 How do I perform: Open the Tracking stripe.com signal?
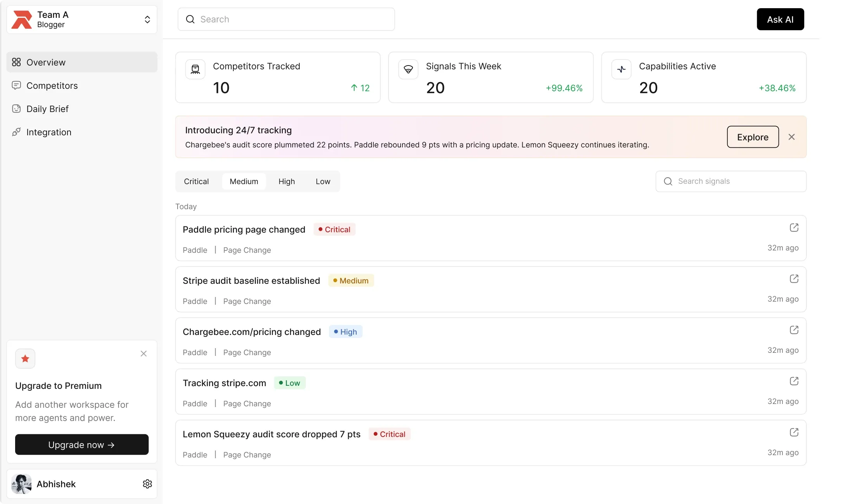(490, 392)
